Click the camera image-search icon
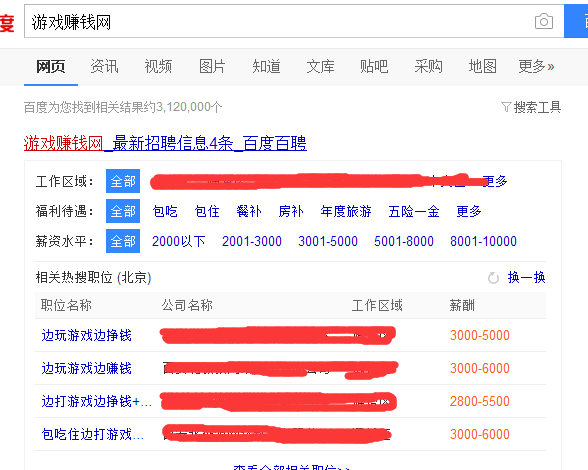Viewport: 588px width, 470px height. click(544, 21)
